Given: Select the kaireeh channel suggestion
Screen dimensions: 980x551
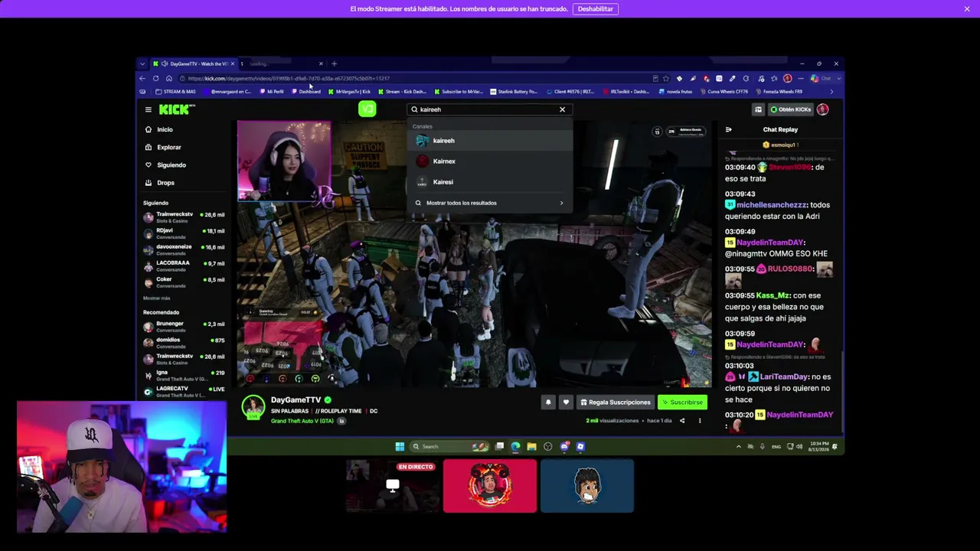Looking at the screenshot, I should (490, 141).
